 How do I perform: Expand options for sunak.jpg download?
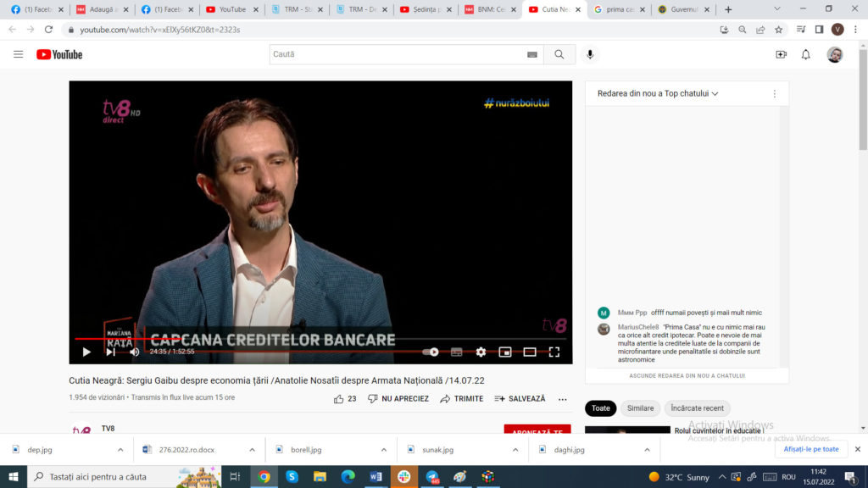(515, 450)
